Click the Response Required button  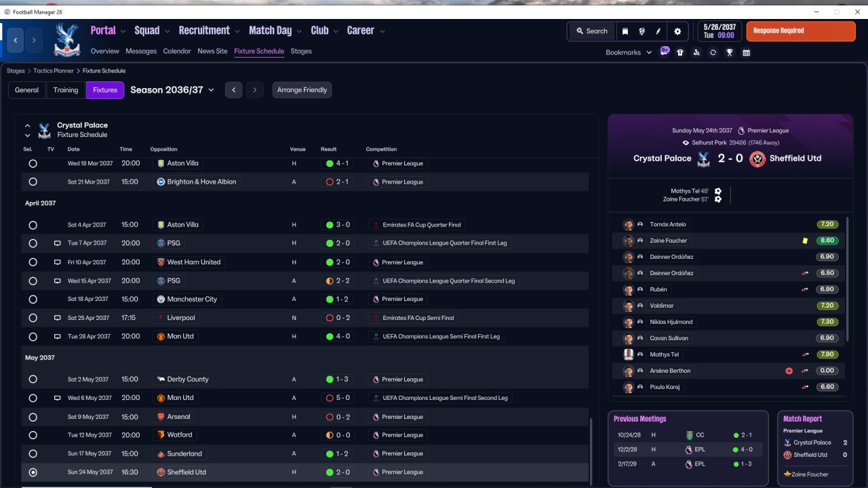pos(801,31)
